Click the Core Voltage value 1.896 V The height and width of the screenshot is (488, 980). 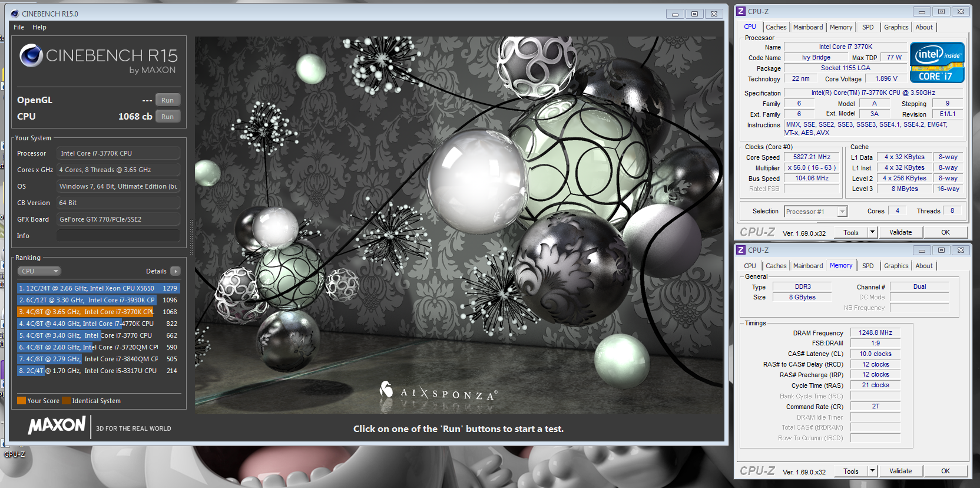(886, 79)
